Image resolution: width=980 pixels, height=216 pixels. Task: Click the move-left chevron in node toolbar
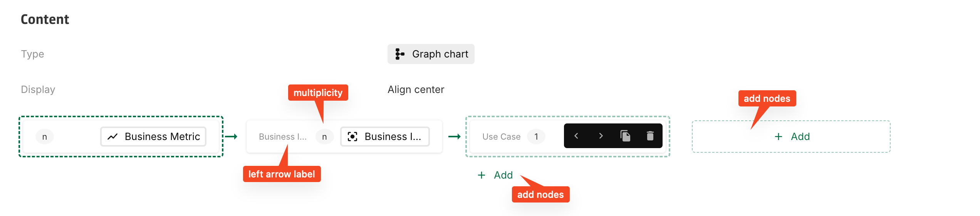[576, 136]
